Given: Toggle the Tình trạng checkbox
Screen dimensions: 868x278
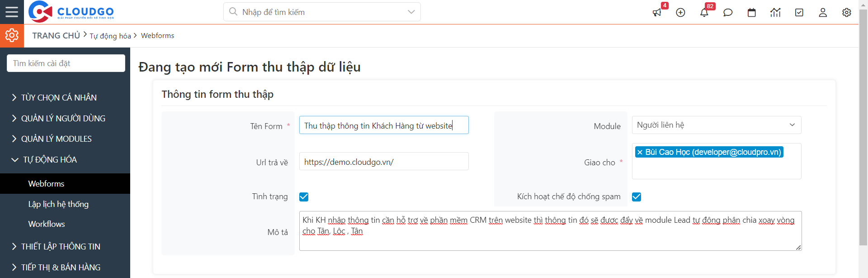Looking at the screenshot, I should pyautogui.click(x=304, y=197).
